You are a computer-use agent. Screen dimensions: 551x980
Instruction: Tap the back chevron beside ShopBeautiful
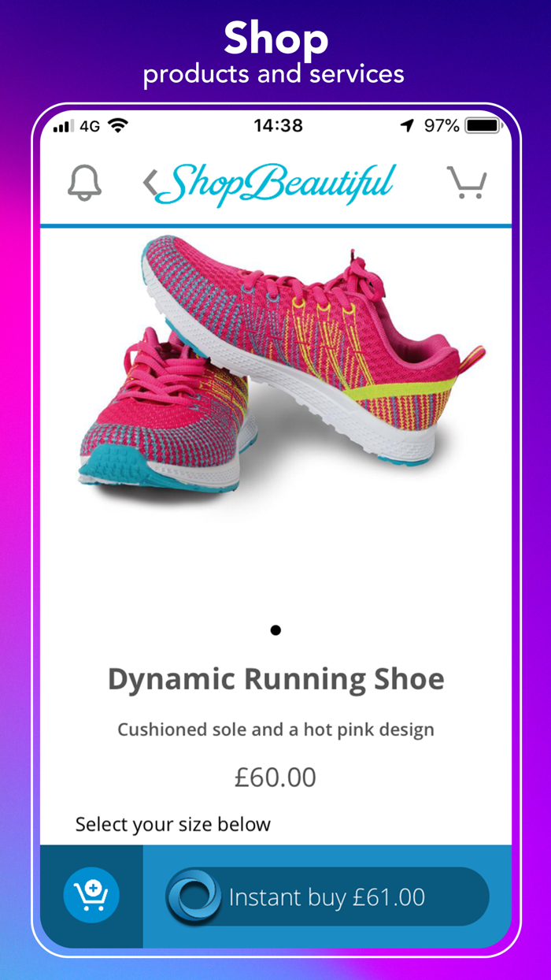coord(150,184)
